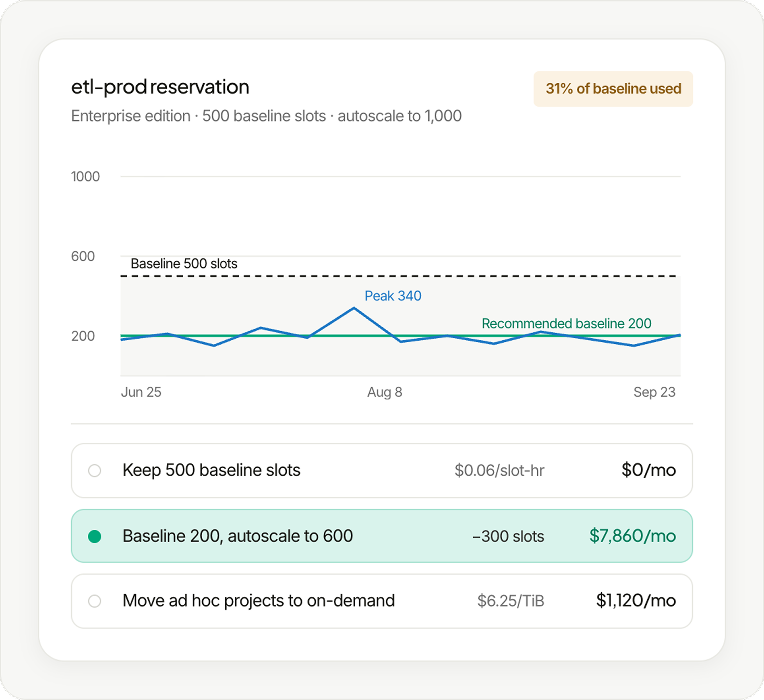The image size is (764, 700).
Task: Click the 'Peak 340' chart label
Action: point(393,296)
